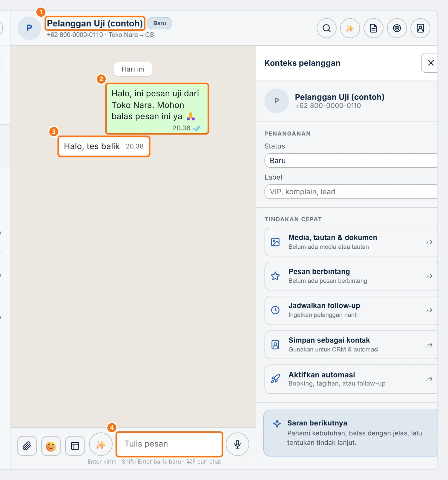Screen dimensions: 448x480
Task: Click the clock icon beside Jadwalkan follow-up
Action: coord(275,310)
